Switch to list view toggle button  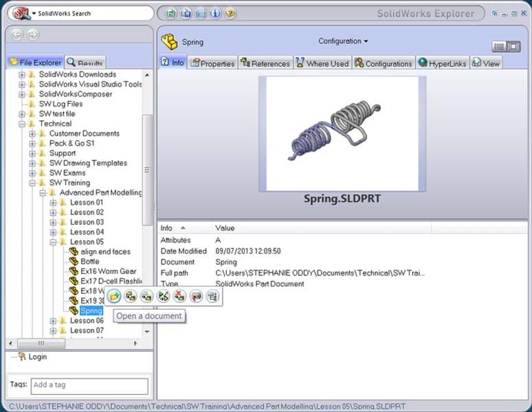[499, 47]
